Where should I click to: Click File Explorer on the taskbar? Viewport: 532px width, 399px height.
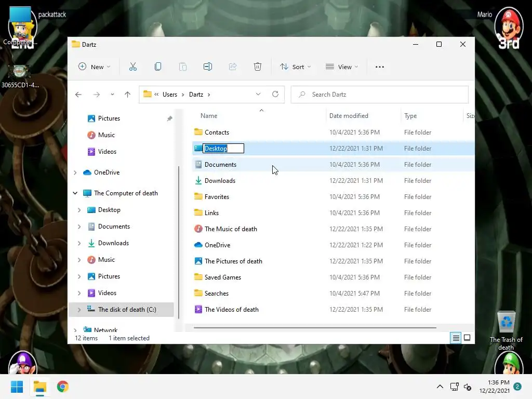[x=39, y=387]
